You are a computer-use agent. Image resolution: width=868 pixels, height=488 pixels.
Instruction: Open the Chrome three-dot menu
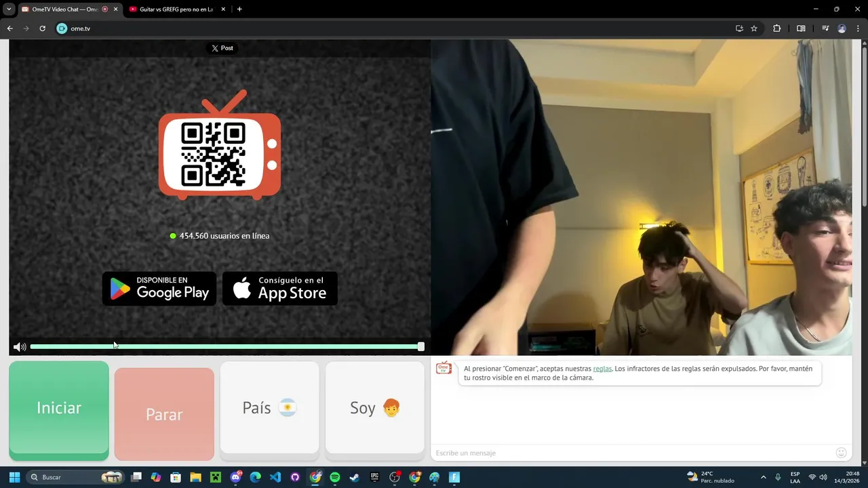pos(858,28)
